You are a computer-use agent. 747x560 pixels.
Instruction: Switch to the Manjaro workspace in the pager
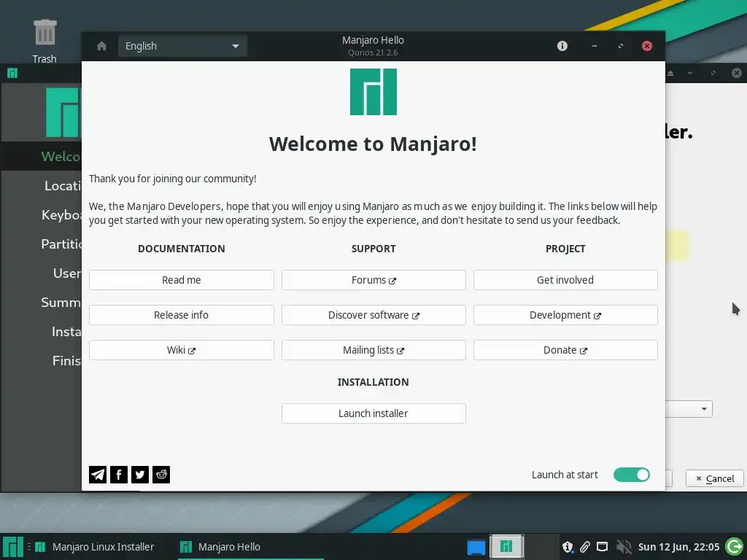pyautogui.click(x=506, y=545)
